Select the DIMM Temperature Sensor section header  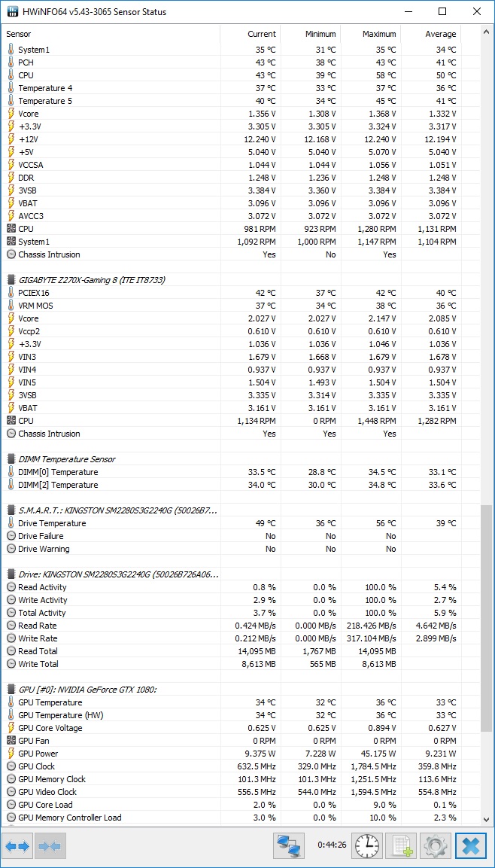(66, 459)
